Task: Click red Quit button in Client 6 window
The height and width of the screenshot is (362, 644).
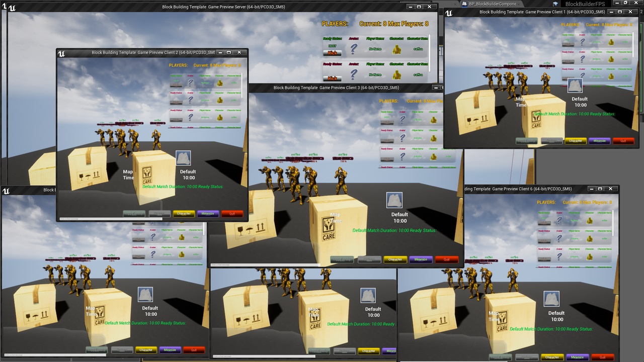Action: click(x=602, y=357)
